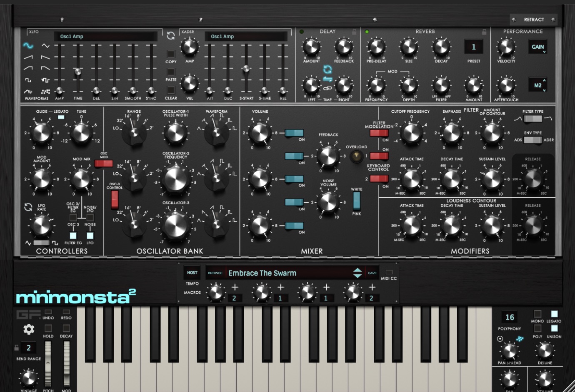Click the RETRACT panel button
575x392 pixels.
534,20
